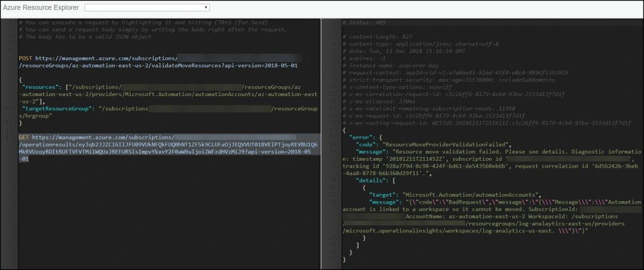The image size is (644, 270).
Task: Click the validateMoveResources api-version line
Action: 158,65
